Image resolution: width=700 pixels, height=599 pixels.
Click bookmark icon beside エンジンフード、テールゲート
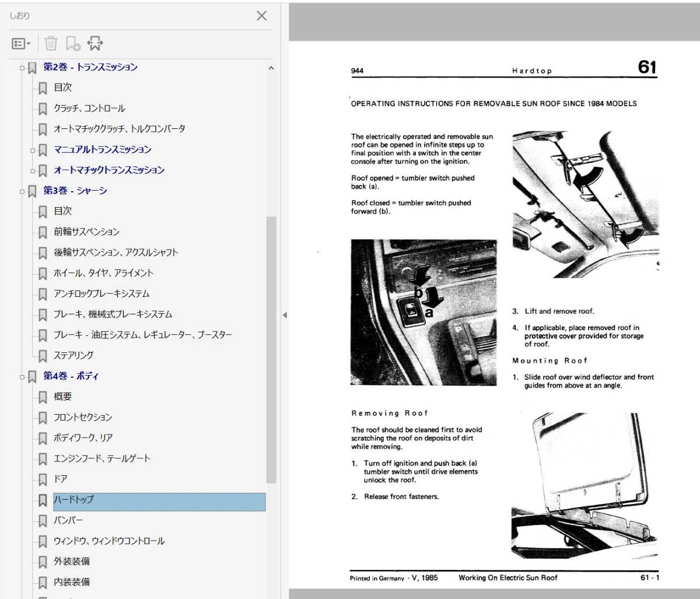tap(43, 459)
